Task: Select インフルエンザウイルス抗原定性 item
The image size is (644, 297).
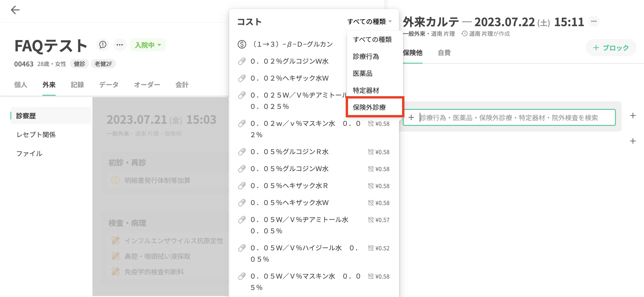Action: pos(174,241)
